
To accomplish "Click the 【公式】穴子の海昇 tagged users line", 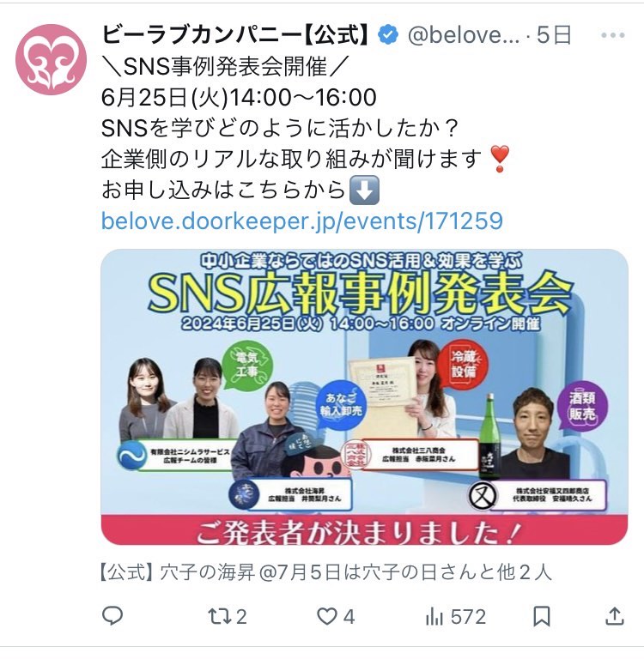I will click(325, 572).
